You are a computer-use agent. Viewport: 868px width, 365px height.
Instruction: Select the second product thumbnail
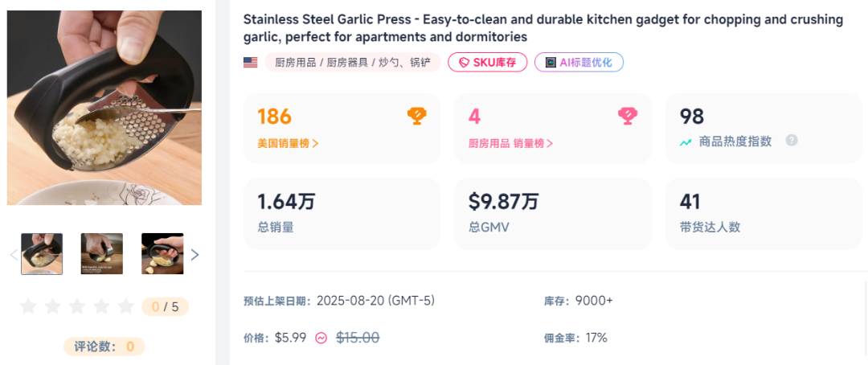point(102,254)
